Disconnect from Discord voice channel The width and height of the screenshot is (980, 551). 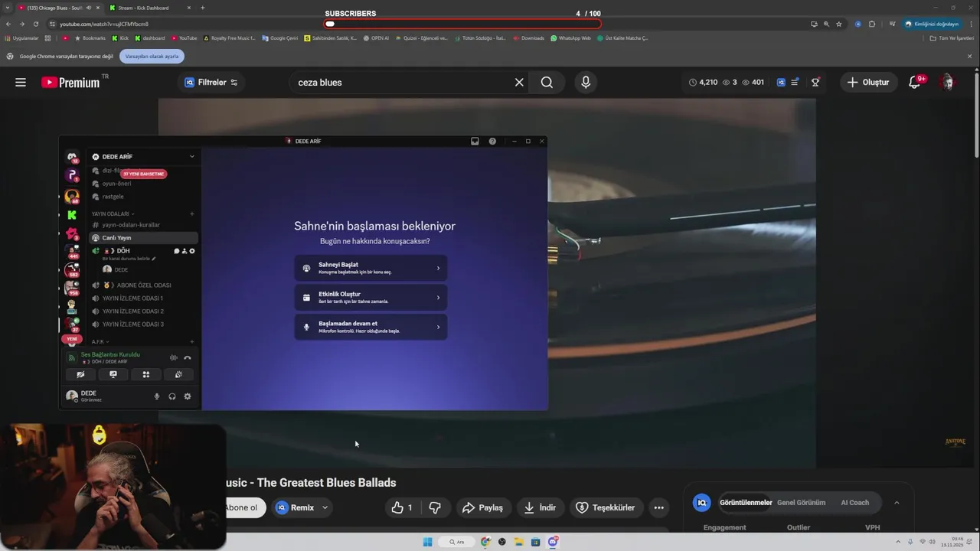tap(188, 357)
